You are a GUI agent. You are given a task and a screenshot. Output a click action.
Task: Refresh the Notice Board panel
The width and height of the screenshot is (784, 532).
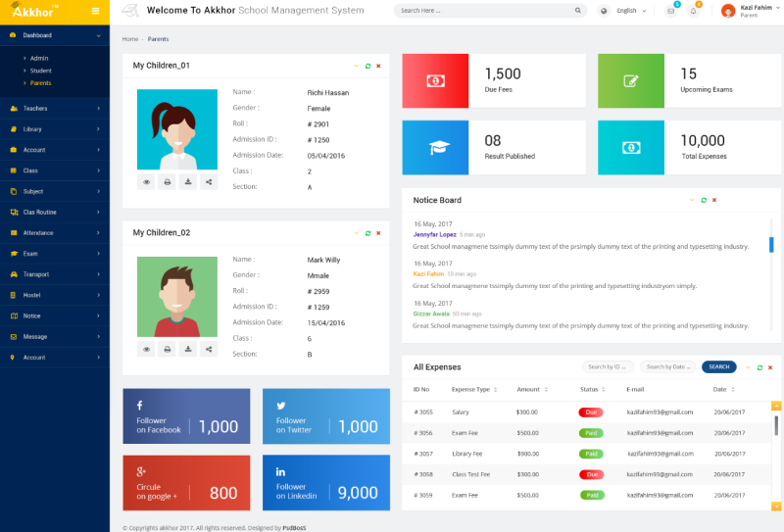pyautogui.click(x=703, y=200)
